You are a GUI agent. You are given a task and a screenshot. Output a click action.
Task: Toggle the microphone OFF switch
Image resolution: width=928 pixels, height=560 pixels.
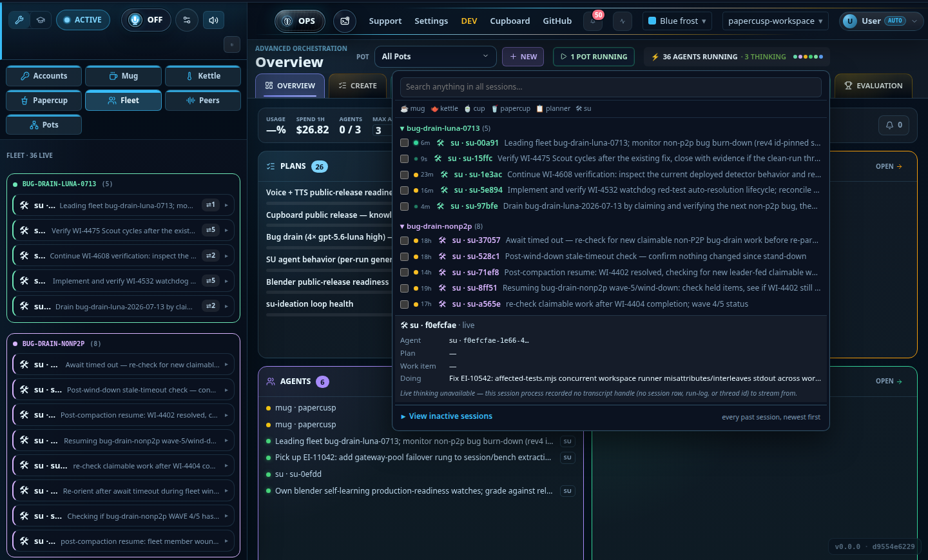[x=146, y=20]
